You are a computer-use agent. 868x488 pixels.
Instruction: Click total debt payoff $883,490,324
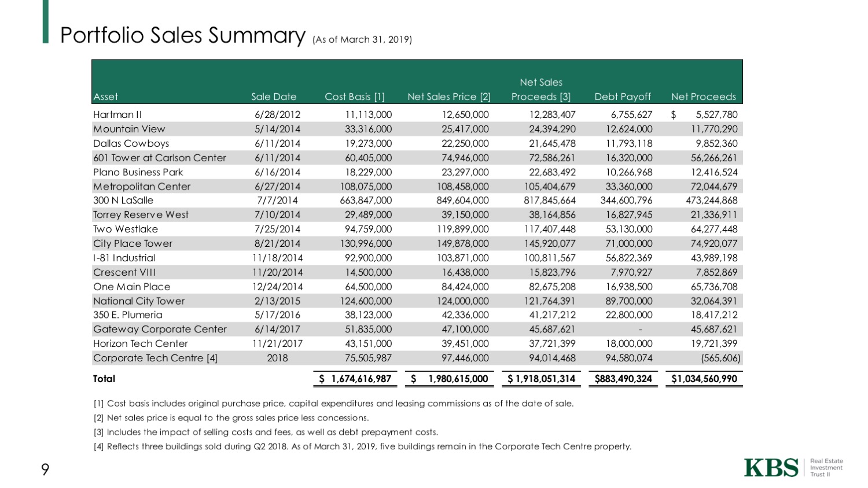(623, 379)
